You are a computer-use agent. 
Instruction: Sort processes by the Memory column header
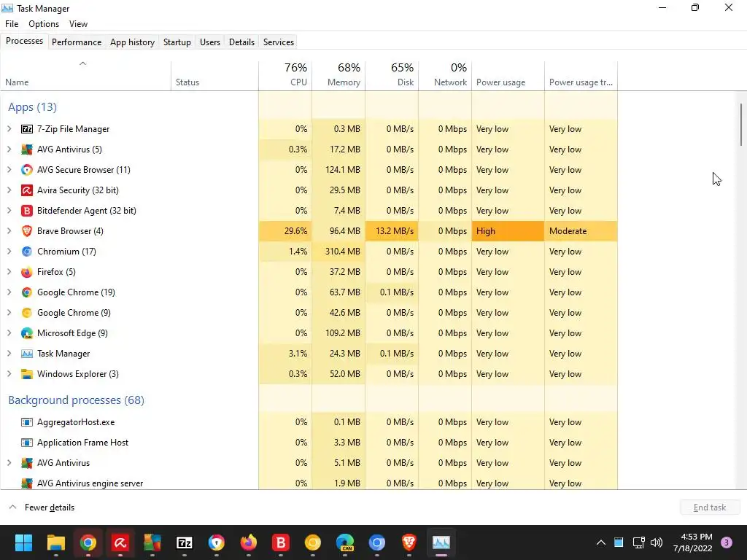(x=338, y=75)
